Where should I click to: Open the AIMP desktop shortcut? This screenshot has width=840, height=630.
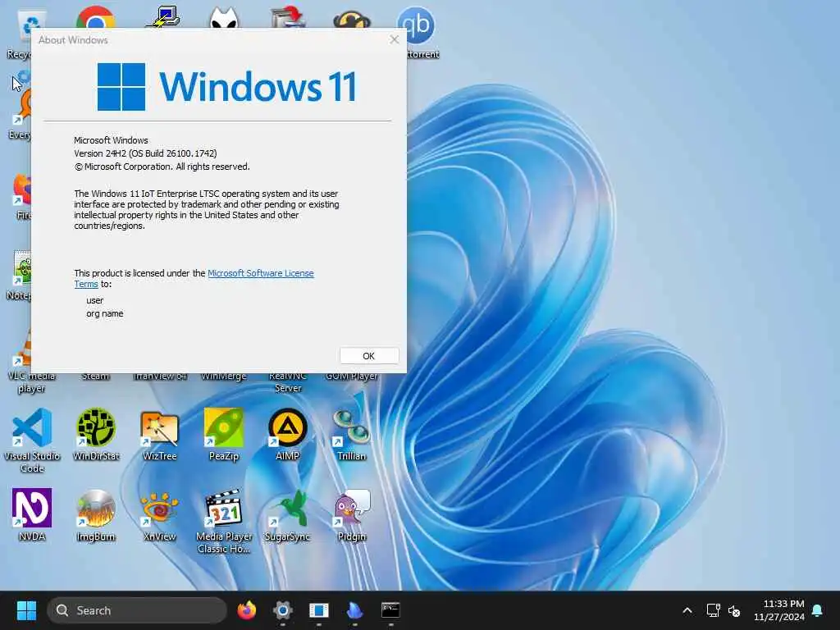pyautogui.click(x=288, y=435)
